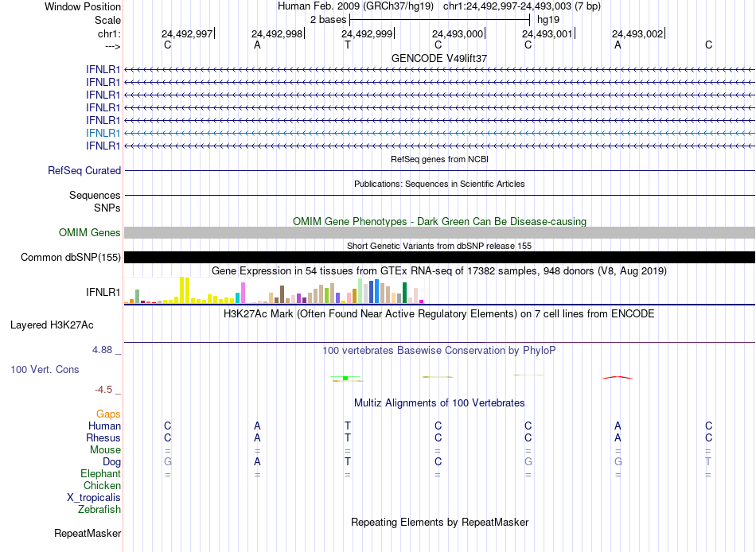The height and width of the screenshot is (552, 756).
Task: Open 'Multiz Alignments of 100 Vertebrates' title
Action: pos(439,403)
